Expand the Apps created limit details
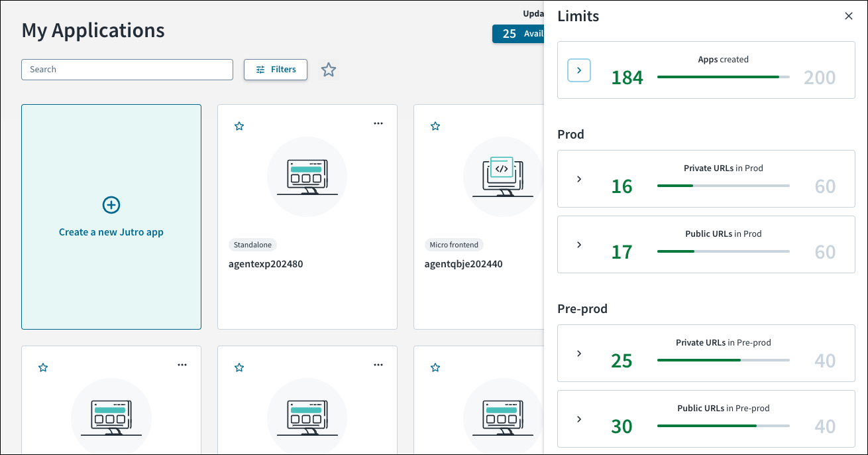868x455 pixels. 579,70
